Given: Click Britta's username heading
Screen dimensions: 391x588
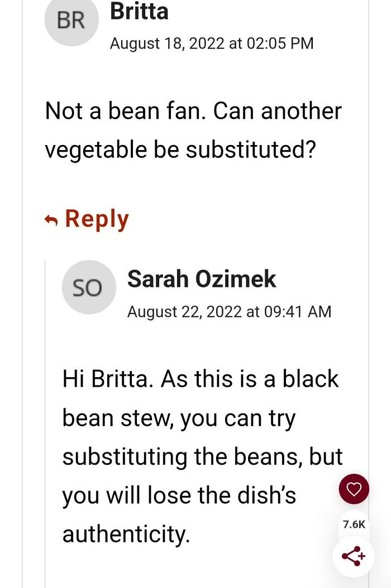Looking at the screenshot, I should [140, 12].
